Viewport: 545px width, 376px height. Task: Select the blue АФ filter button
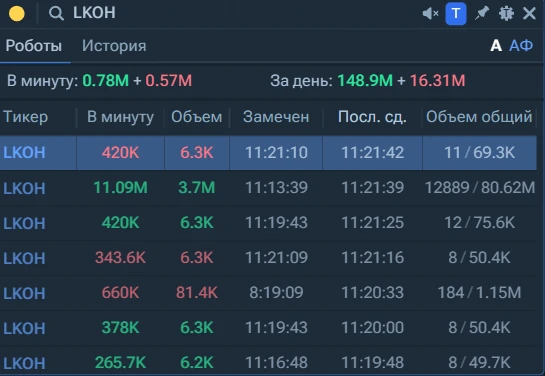(x=521, y=46)
